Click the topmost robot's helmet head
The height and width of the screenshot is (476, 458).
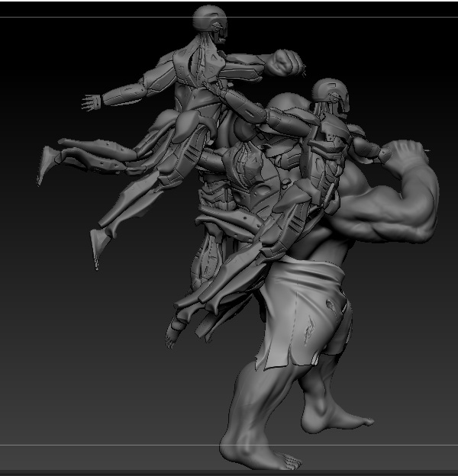[210, 24]
